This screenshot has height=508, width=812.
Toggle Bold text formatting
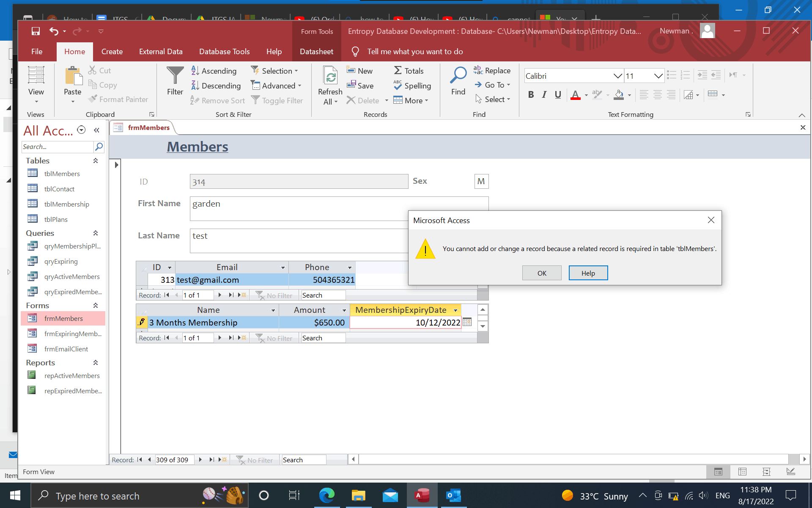[x=531, y=95]
